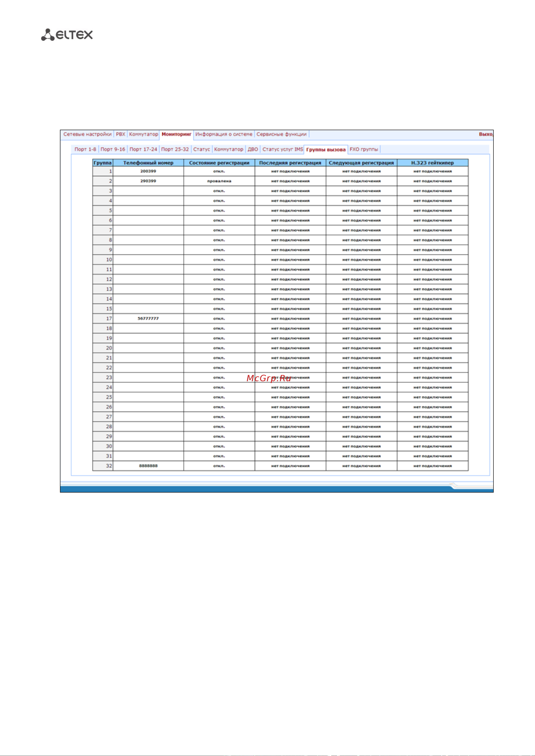This screenshot has height=756, width=535.
Task: Open Информация о системе tab
Action: pyautogui.click(x=224, y=134)
